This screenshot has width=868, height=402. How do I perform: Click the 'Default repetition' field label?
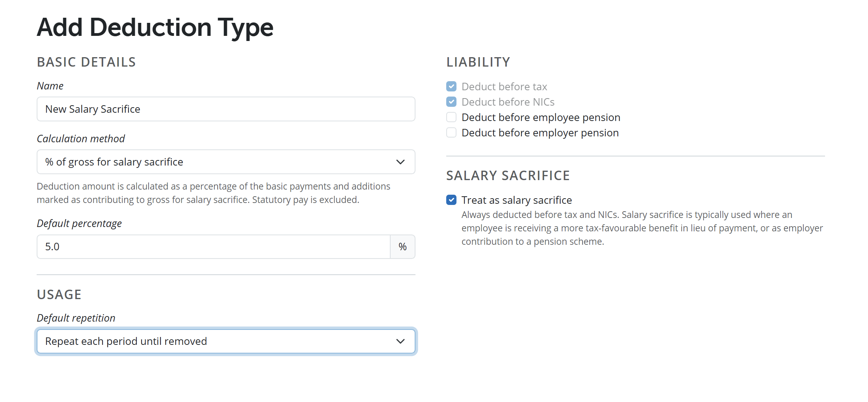(76, 318)
